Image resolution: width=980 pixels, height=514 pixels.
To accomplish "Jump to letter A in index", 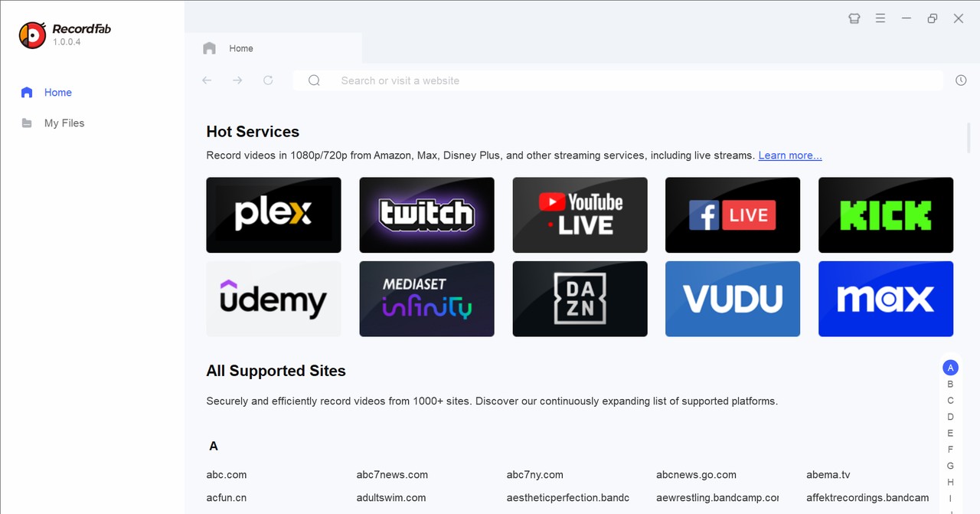I will (x=950, y=368).
